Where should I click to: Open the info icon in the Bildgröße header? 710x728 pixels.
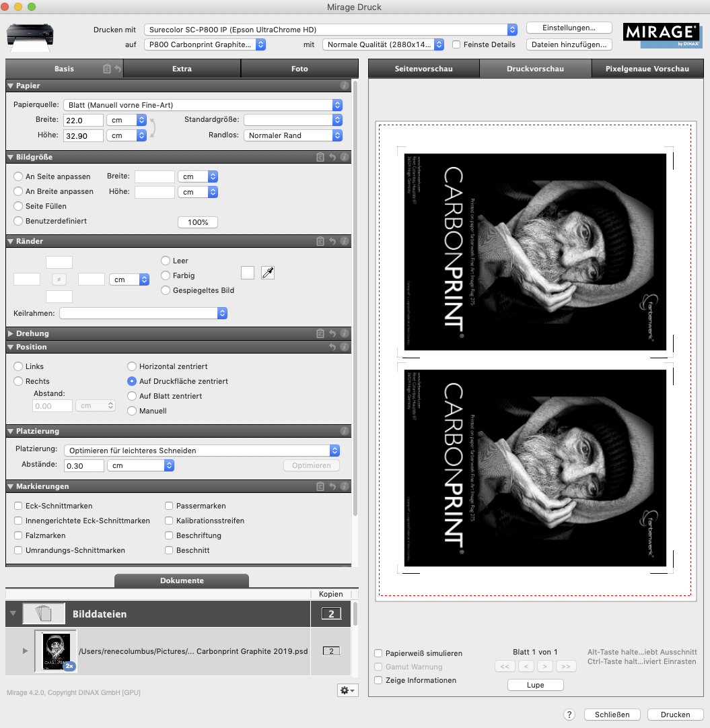click(x=345, y=157)
